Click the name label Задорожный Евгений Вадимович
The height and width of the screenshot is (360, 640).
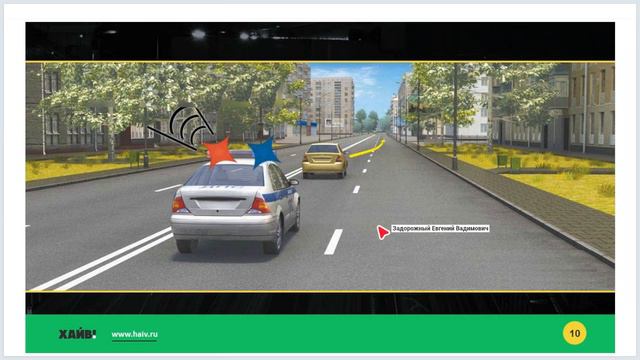[440, 229]
